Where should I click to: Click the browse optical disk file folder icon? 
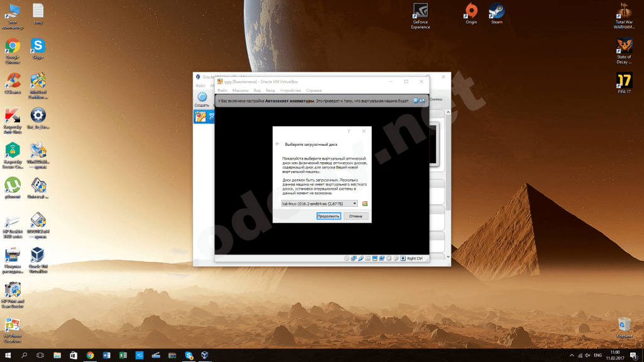pos(365,204)
